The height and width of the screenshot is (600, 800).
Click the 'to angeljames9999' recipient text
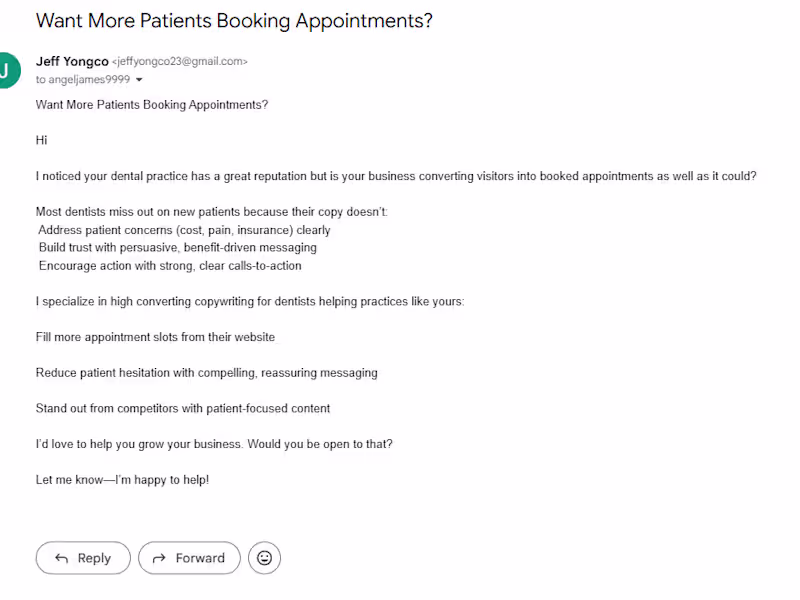(x=83, y=80)
